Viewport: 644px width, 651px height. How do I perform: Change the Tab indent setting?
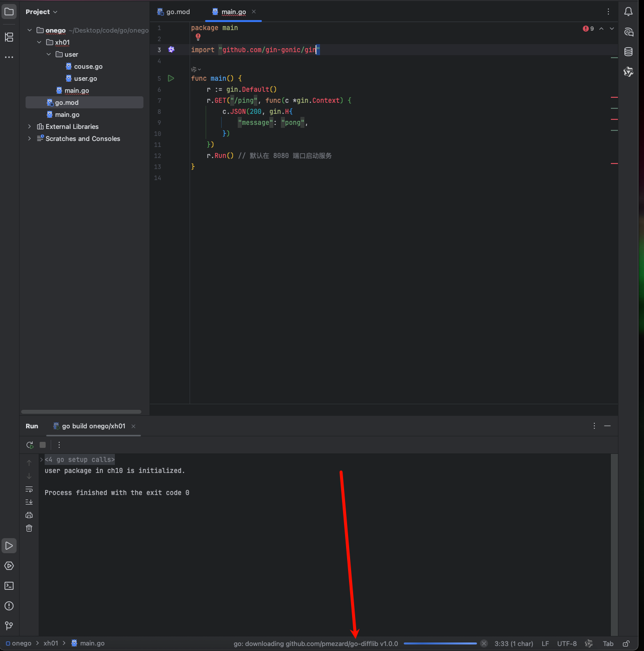click(x=608, y=643)
